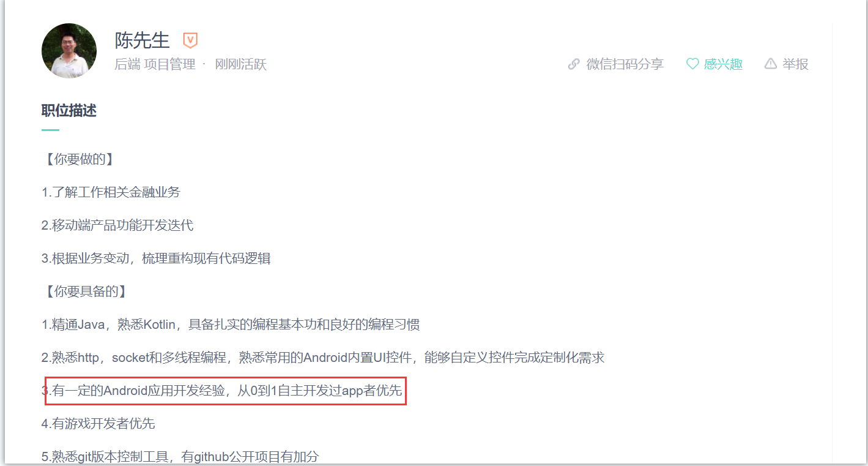Click line 了解工作相关金融业务
The width and height of the screenshot is (868, 466).
pyautogui.click(x=111, y=192)
